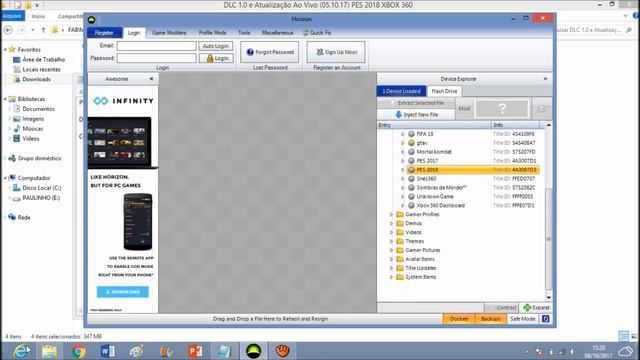640x360 pixels.
Task: Click the Auto Login button
Action: 216,46
